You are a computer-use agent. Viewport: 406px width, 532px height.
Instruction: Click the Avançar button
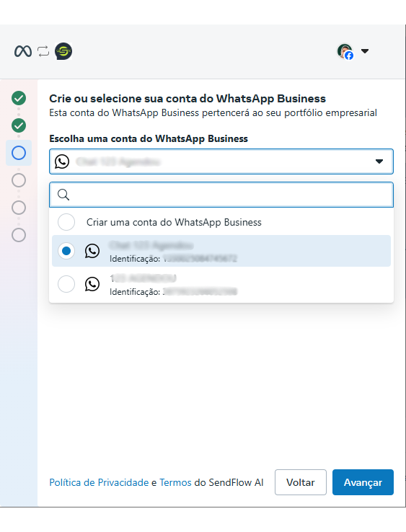coord(363,482)
